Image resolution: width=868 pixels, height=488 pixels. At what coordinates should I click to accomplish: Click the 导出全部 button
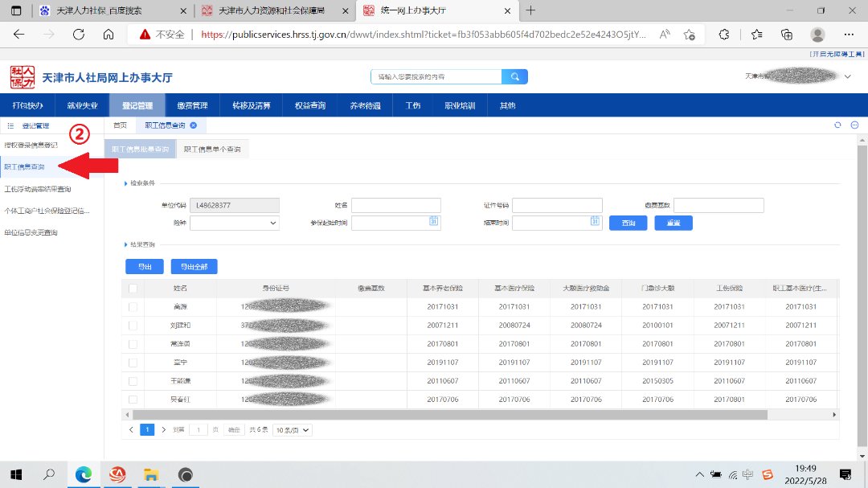coord(194,266)
